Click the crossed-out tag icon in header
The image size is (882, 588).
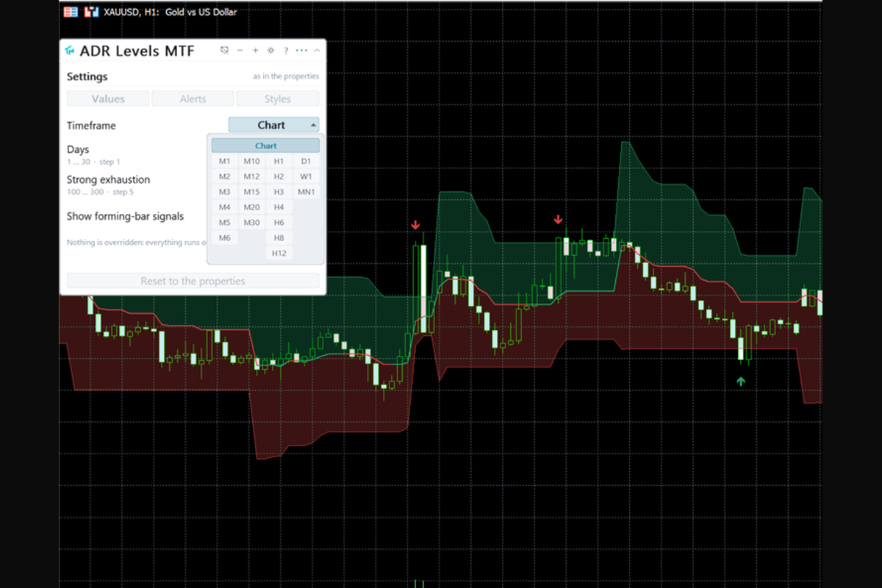(225, 51)
